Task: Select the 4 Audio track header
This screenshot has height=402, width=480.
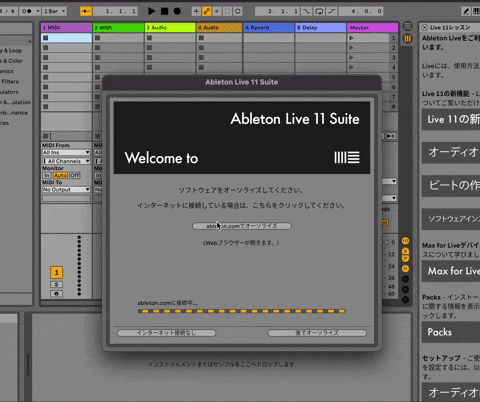Action: click(x=219, y=28)
